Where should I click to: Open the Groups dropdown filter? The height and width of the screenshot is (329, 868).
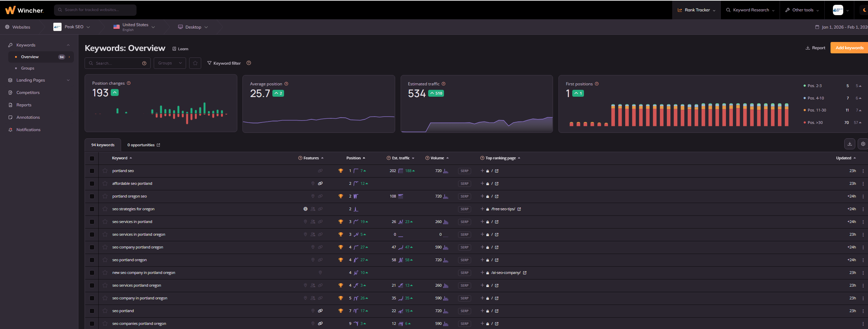click(169, 63)
